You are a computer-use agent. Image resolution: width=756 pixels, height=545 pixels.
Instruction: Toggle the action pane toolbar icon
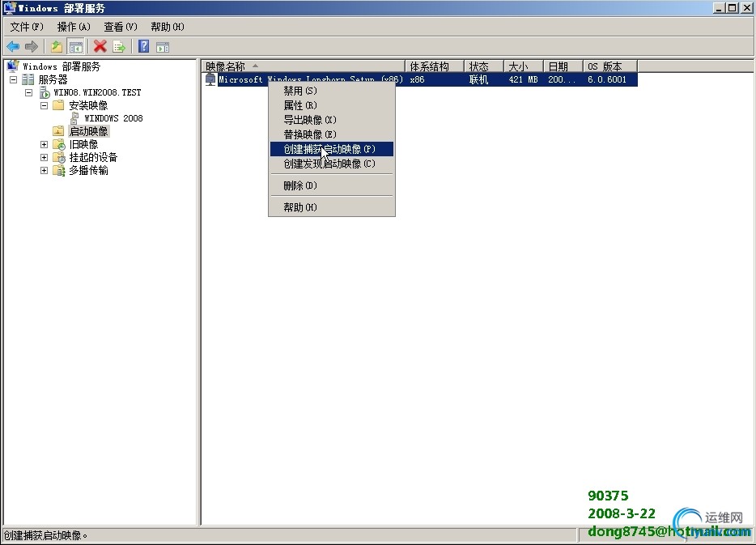[x=163, y=47]
